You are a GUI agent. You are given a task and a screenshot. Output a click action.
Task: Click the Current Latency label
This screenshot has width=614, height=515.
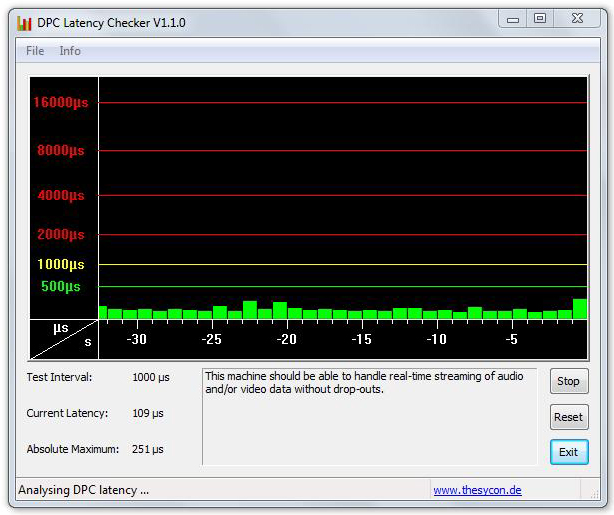click(67, 413)
